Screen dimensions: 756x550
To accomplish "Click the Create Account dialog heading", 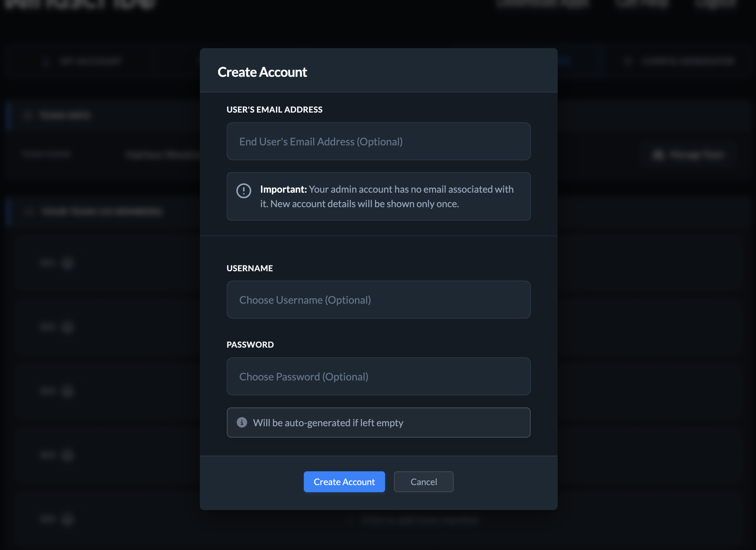I will [262, 72].
